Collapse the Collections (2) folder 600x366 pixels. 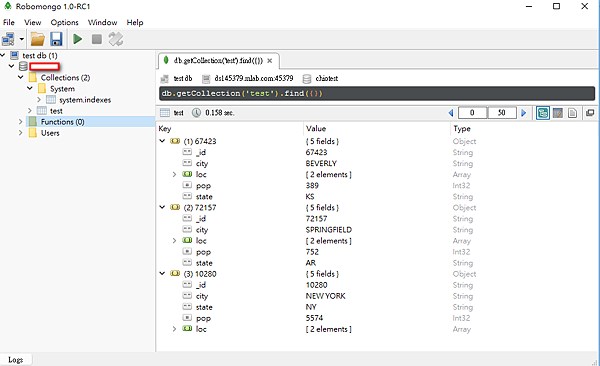21,77
